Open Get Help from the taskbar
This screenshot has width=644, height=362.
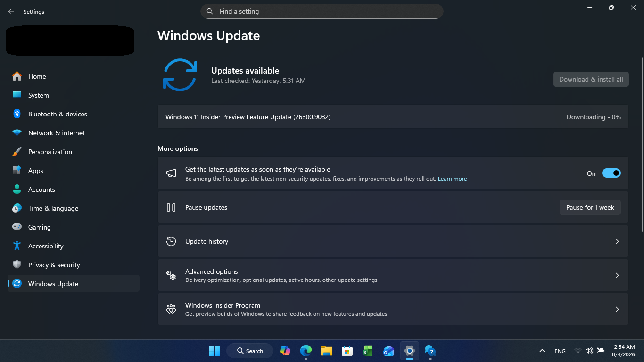point(430,351)
